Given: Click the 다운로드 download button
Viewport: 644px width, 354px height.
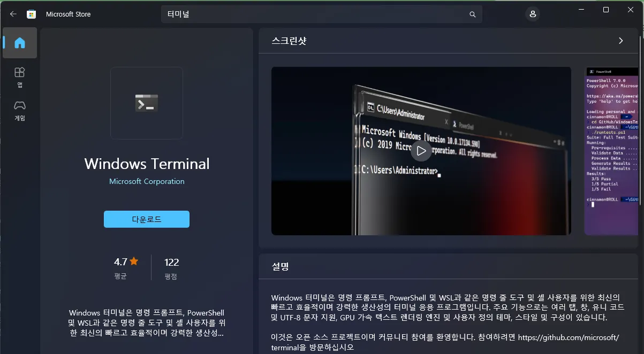Looking at the screenshot, I should tap(147, 219).
